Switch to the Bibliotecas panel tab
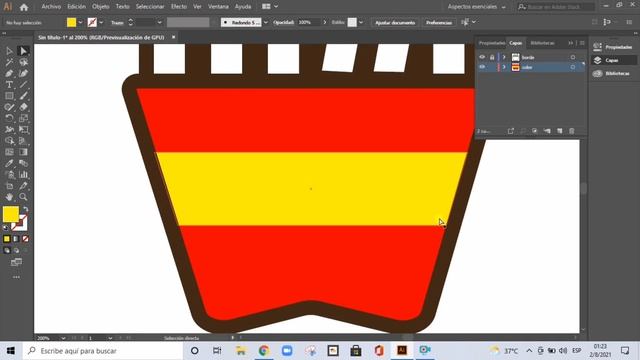Image resolution: width=640 pixels, height=360 pixels. [x=542, y=43]
